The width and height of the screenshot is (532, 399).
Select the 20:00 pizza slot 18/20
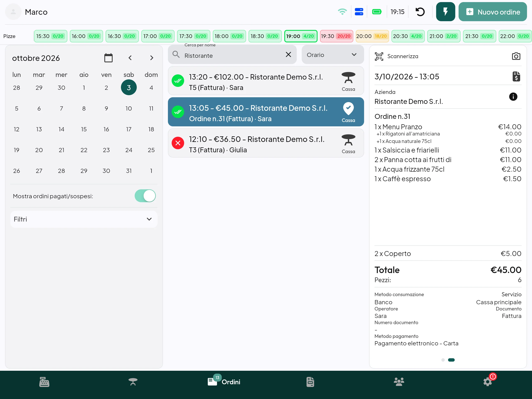[372, 36]
